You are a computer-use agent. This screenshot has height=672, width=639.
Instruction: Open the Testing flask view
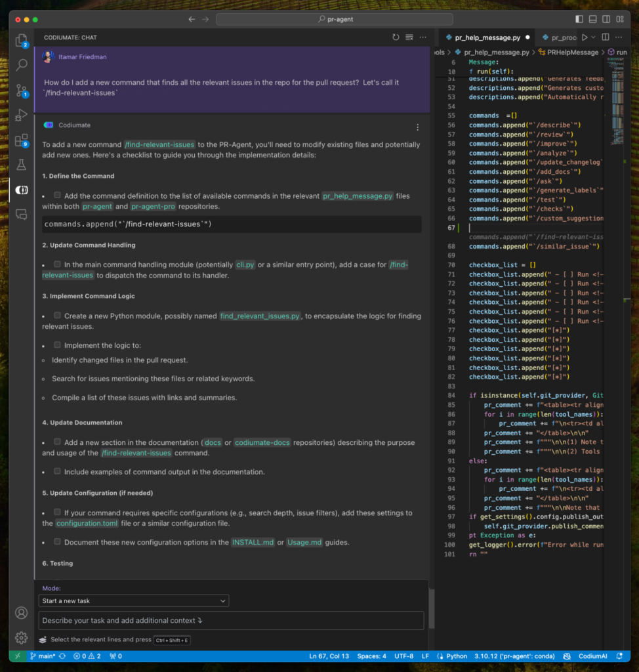tap(21, 165)
